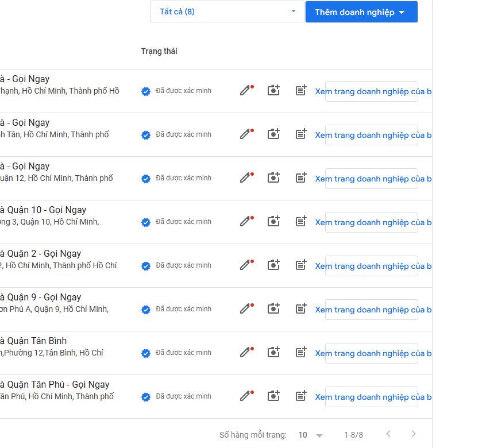Change rows per page from 10
The width and height of the screenshot is (486, 448).
pos(310,435)
